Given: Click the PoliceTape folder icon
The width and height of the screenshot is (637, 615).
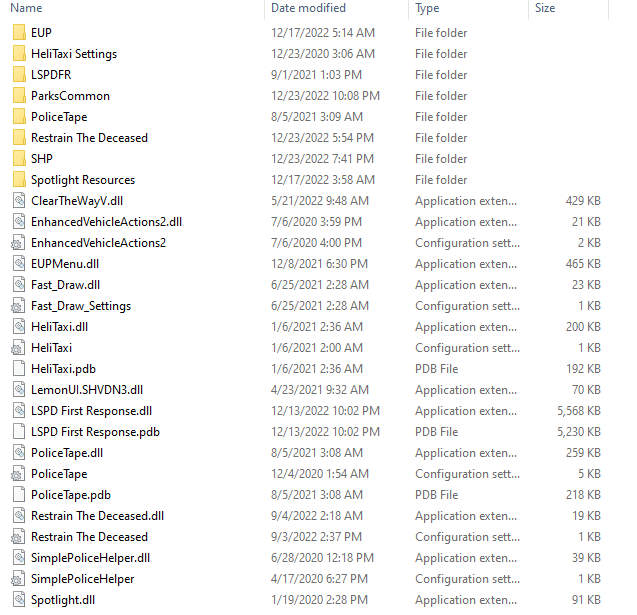Looking at the screenshot, I should [x=19, y=117].
